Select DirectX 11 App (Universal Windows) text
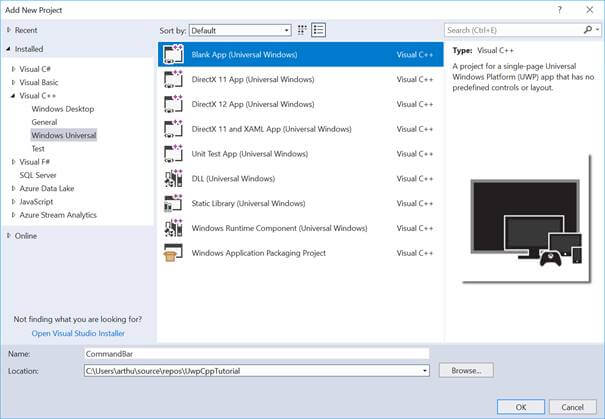This screenshot has height=419, width=605. click(253, 79)
